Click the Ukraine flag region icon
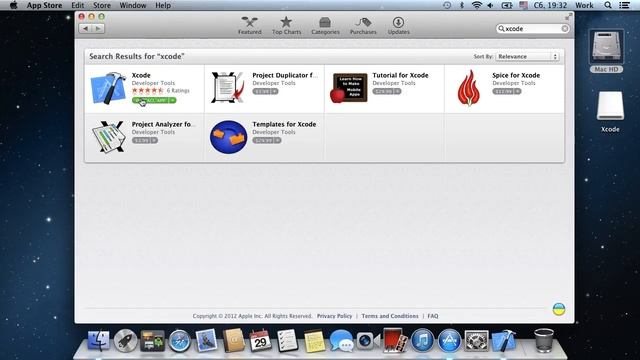640x360 pixels. 559,309
